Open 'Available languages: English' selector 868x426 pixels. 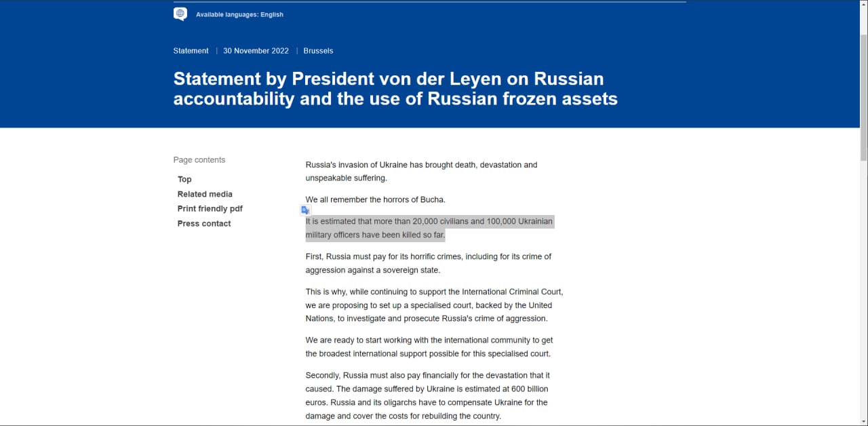click(239, 14)
